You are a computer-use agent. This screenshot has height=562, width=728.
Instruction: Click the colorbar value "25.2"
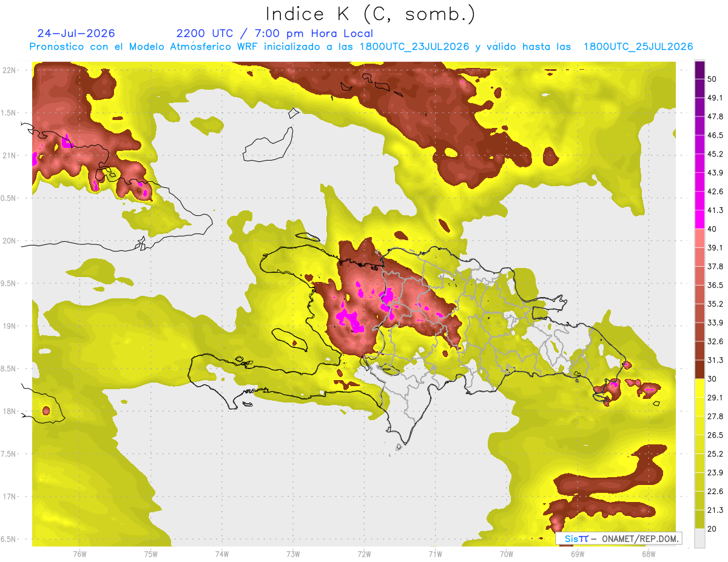(x=715, y=453)
